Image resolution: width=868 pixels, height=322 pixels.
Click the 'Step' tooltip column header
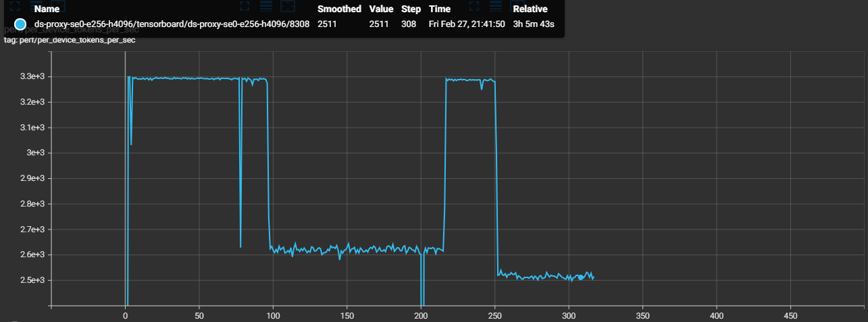point(411,9)
